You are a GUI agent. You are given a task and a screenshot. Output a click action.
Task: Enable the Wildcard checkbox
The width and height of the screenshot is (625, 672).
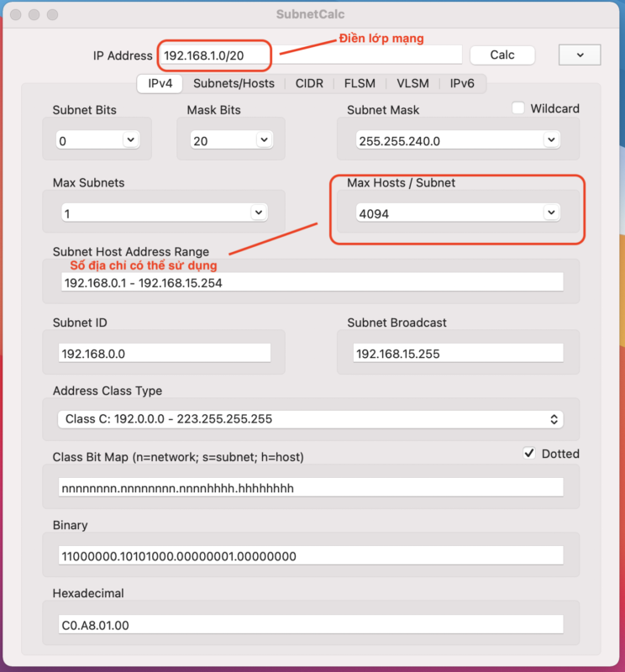coord(518,108)
